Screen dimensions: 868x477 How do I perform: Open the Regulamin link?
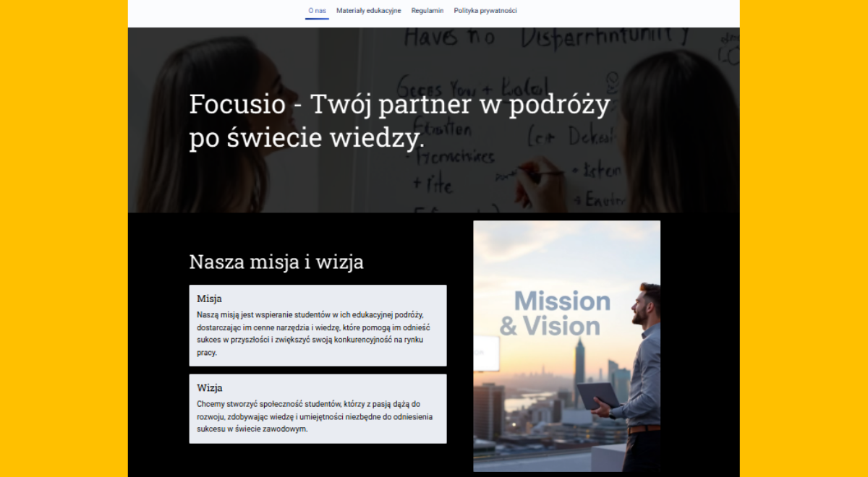[x=427, y=11]
